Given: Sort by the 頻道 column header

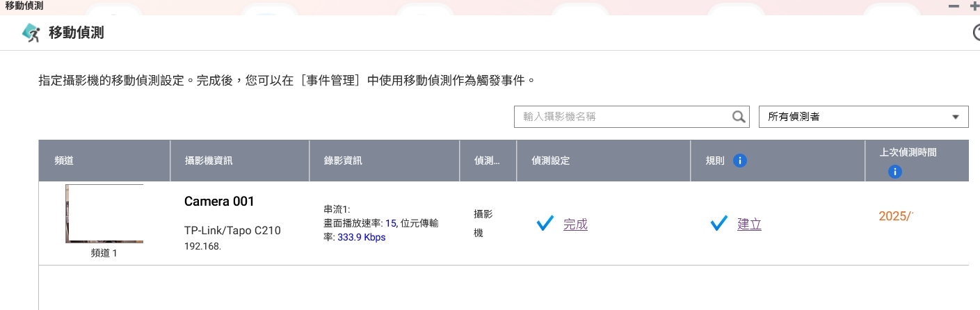Looking at the screenshot, I should (64, 161).
